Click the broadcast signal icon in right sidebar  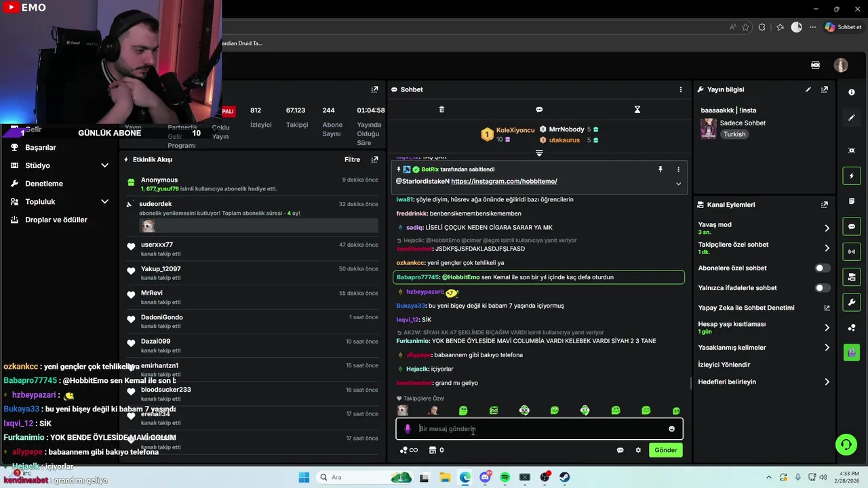click(852, 251)
